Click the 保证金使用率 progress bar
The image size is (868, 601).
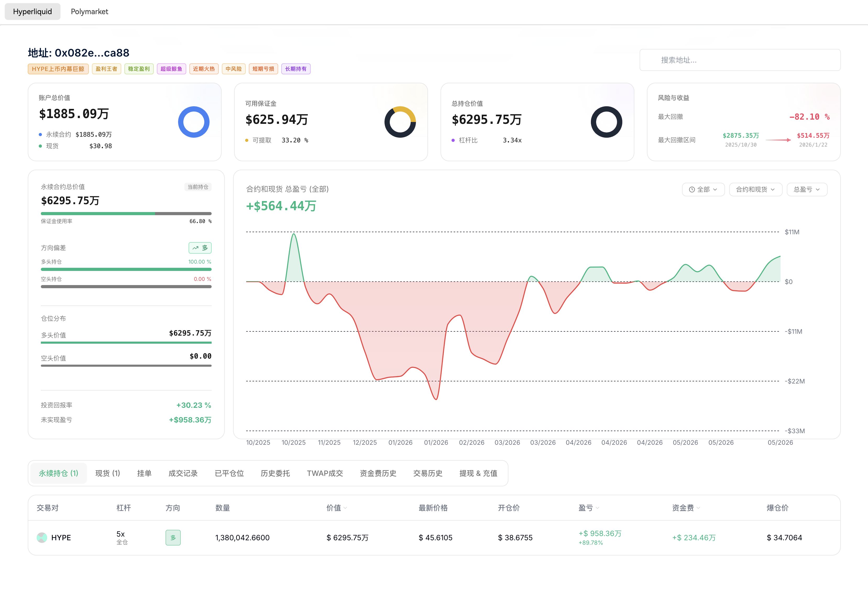126,214
